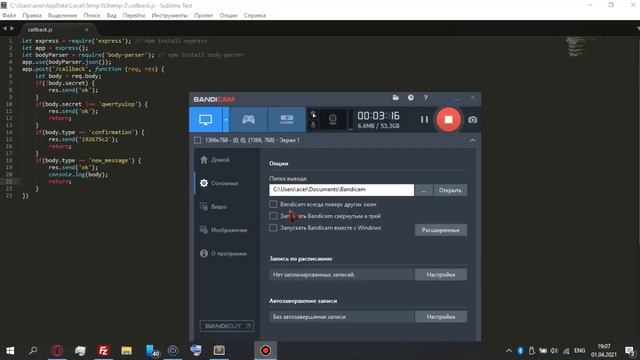This screenshot has width=640, height=360.
Task: Open Справка menu in Sublime Text
Action: coord(255,15)
